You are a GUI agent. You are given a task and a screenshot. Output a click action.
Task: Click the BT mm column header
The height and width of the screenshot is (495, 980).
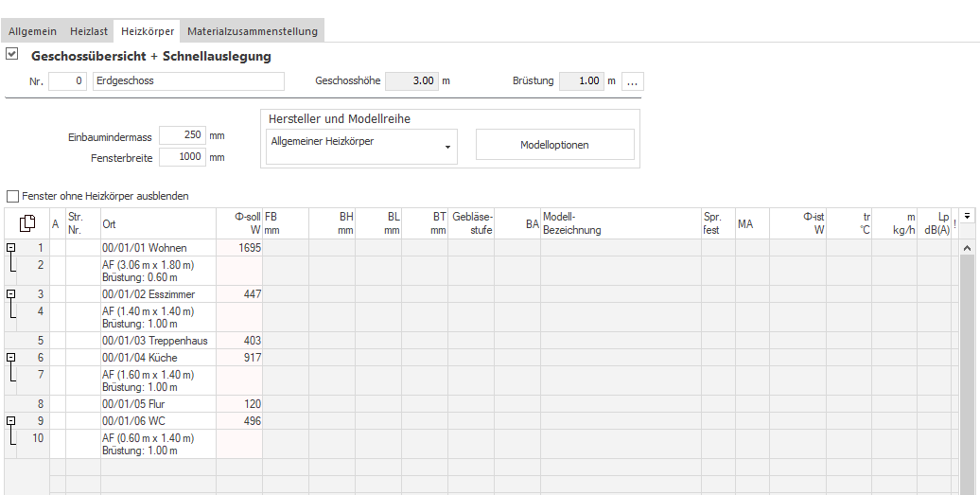[425, 223]
